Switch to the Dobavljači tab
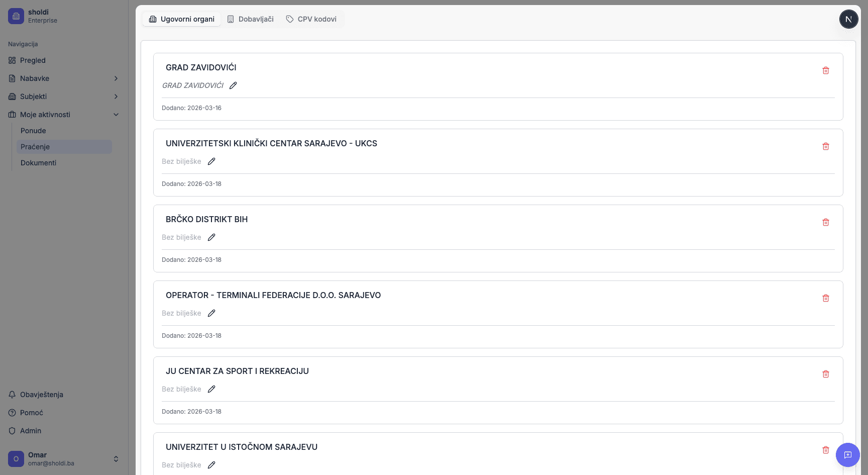This screenshot has height=475, width=868. pyautogui.click(x=251, y=19)
